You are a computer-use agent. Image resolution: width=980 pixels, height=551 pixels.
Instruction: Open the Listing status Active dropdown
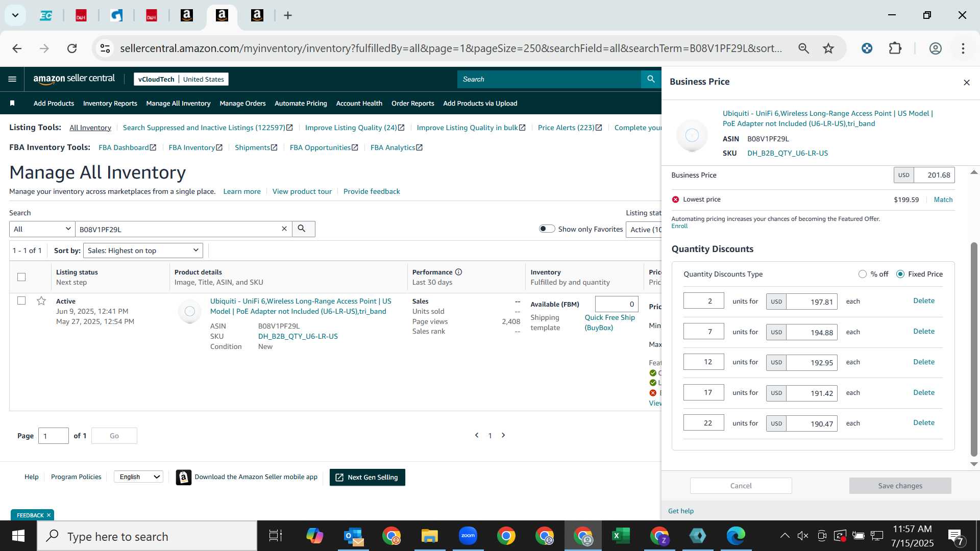pos(644,230)
